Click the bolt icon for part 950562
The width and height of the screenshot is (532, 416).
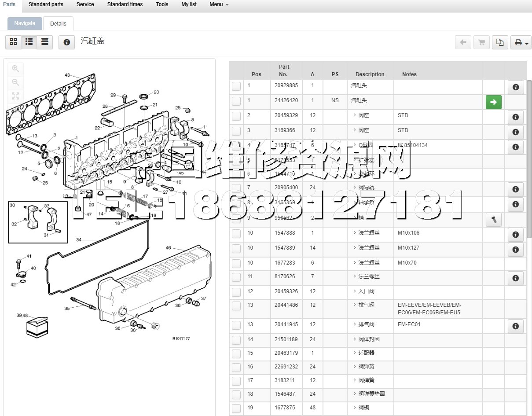(493, 220)
